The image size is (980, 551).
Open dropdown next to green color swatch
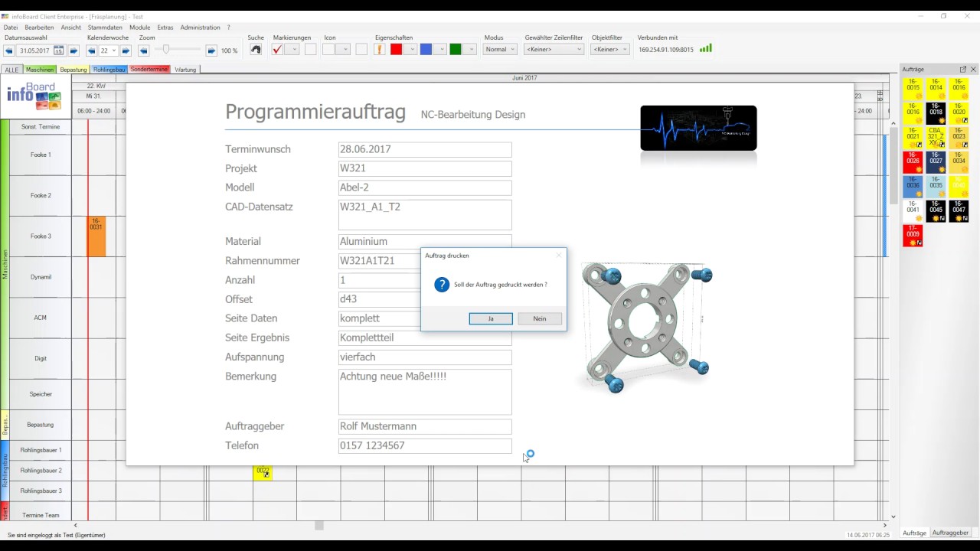(470, 50)
